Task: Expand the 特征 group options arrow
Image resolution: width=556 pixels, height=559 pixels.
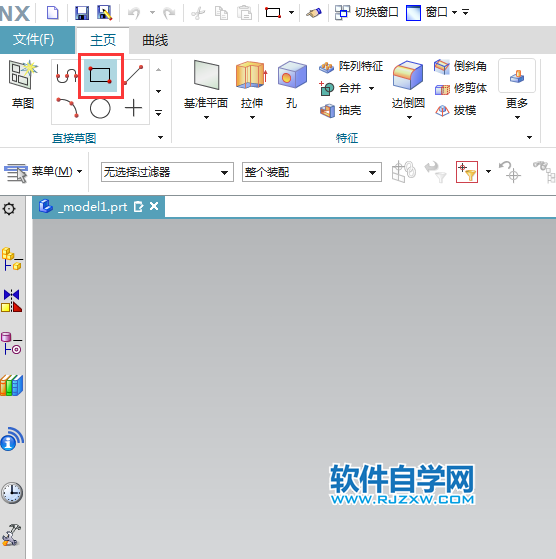Action: point(530,137)
